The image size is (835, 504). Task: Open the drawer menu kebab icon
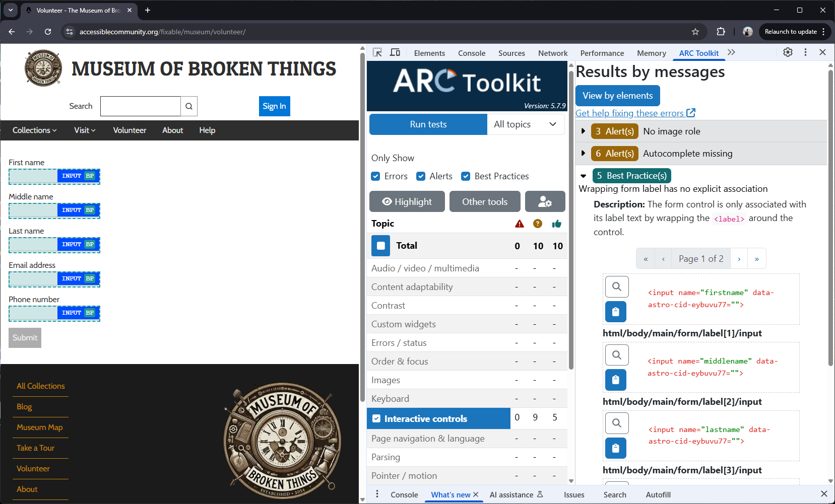[377, 494]
